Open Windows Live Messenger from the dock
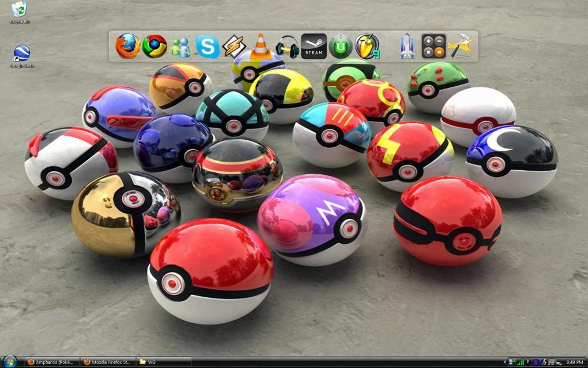This screenshot has width=588, height=368. coord(180,48)
